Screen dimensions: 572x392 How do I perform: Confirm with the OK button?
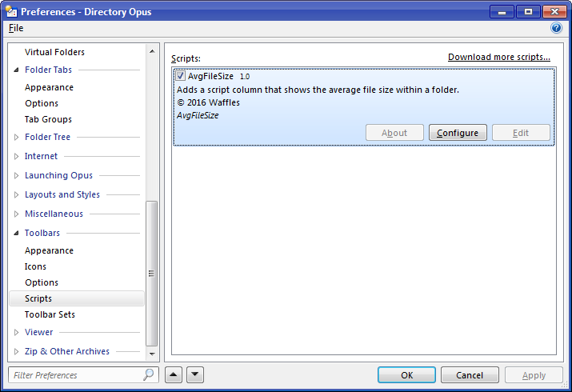coord(406,375)
